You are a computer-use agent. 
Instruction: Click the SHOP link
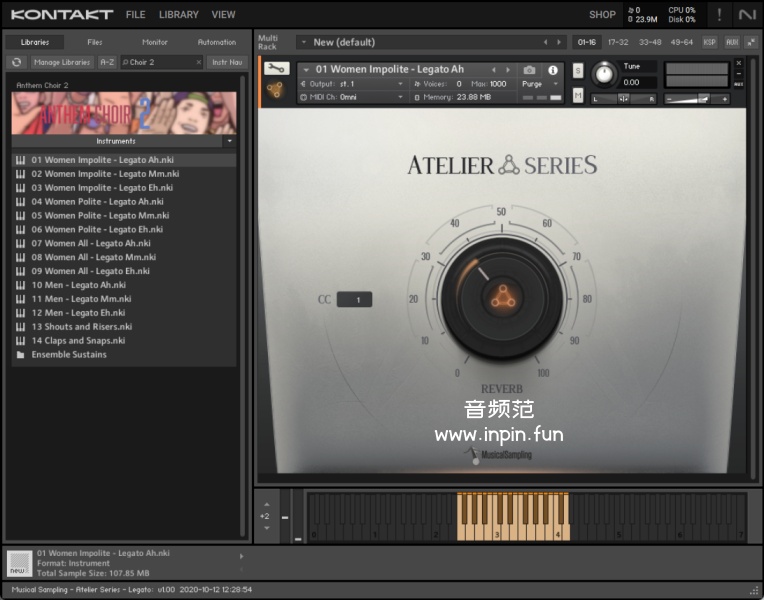coord(602,15)
